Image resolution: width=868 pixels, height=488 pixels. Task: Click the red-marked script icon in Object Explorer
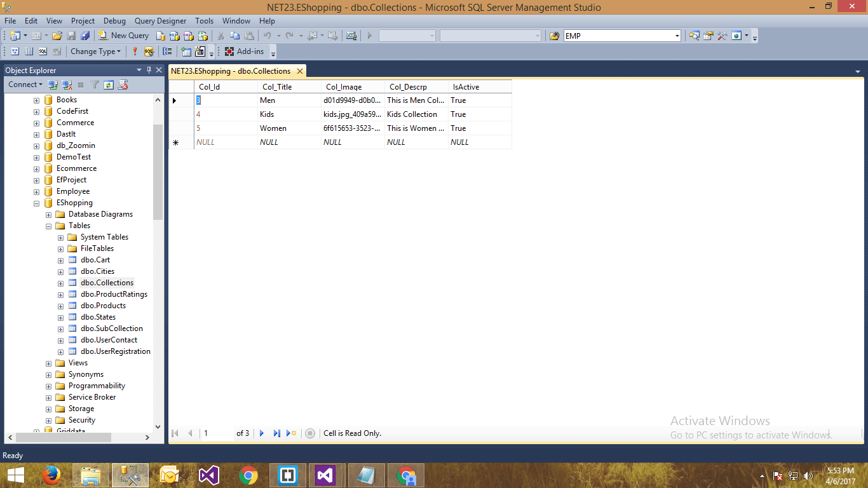[x=123, y=85]
